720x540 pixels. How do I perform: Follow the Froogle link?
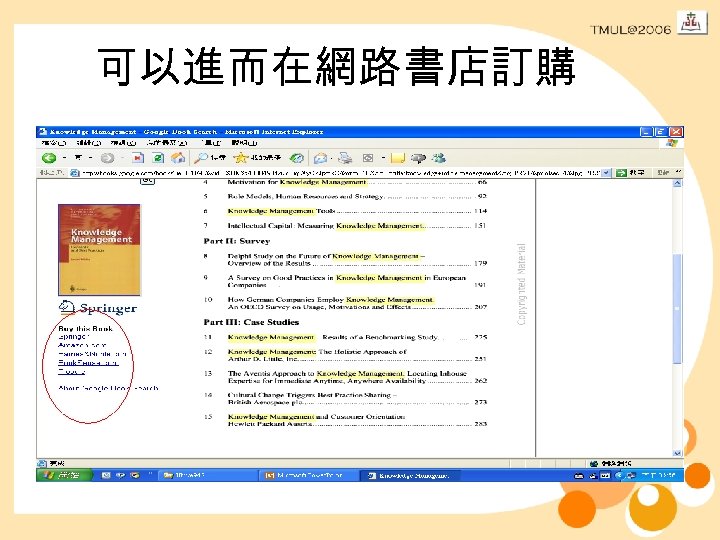click(x=71, y=371)
